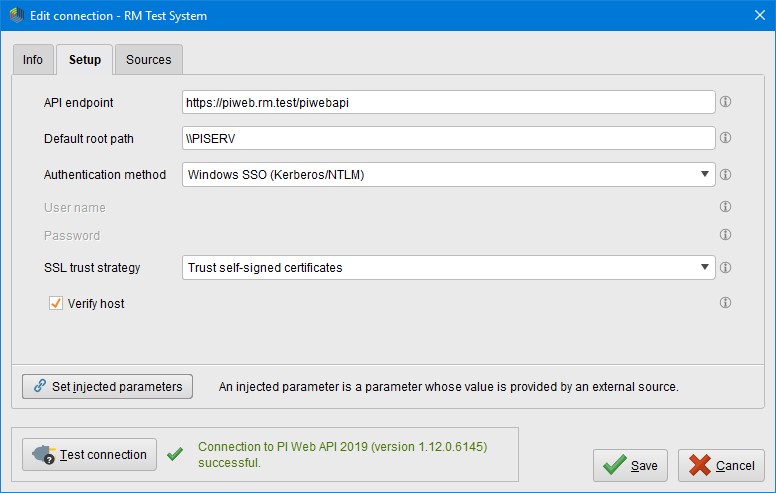The image size is (776, 493).
Task: Cancel editing the connection
Action: 721,465
